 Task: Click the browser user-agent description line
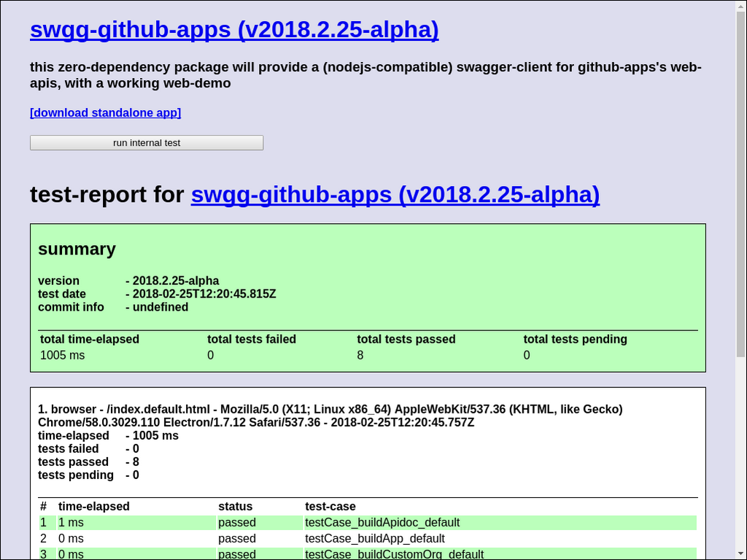[x=330, y=416]
